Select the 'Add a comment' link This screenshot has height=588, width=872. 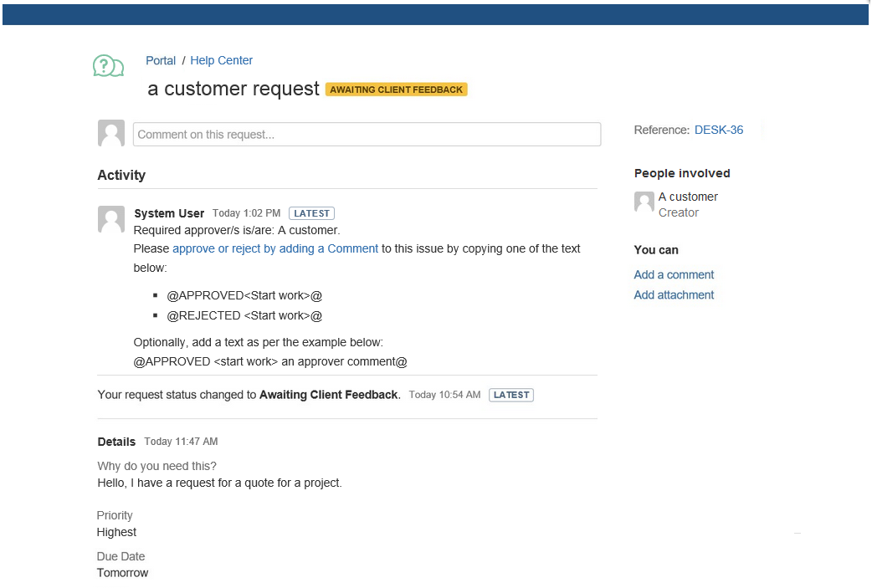point(674,274)
